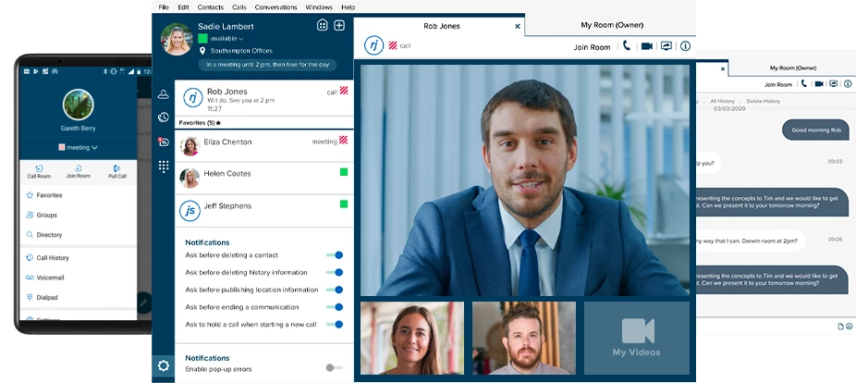The width and height of the screenshot is (868, 383).
Task: Open the dialpad grid icon in sidebar
Action: point(164,167)
